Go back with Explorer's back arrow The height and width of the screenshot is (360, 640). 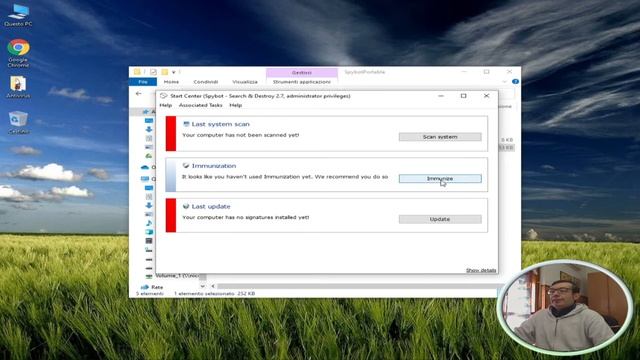pyautogui.click(x=138, y=93)
